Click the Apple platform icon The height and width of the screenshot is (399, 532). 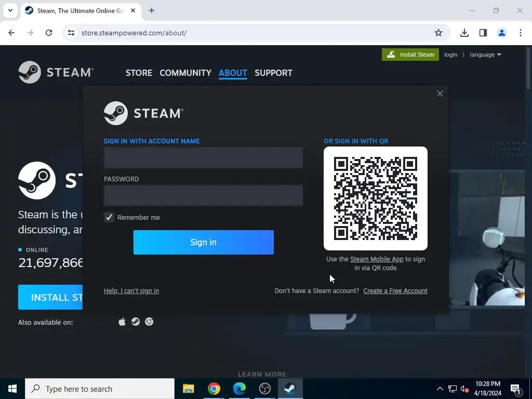[x=122, y=322]
